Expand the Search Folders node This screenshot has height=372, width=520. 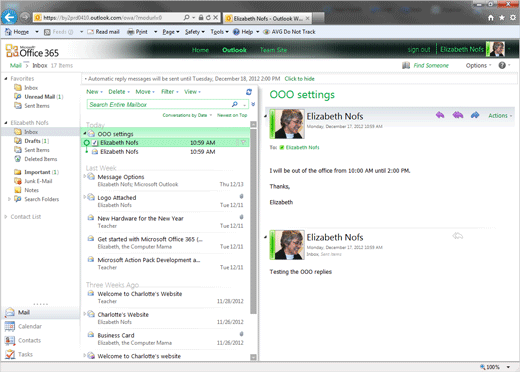(x=9, y=199)
